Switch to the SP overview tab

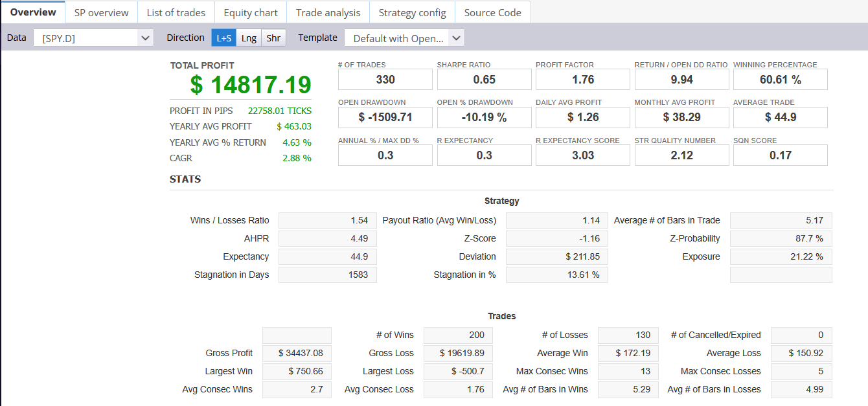coord(101,12)
